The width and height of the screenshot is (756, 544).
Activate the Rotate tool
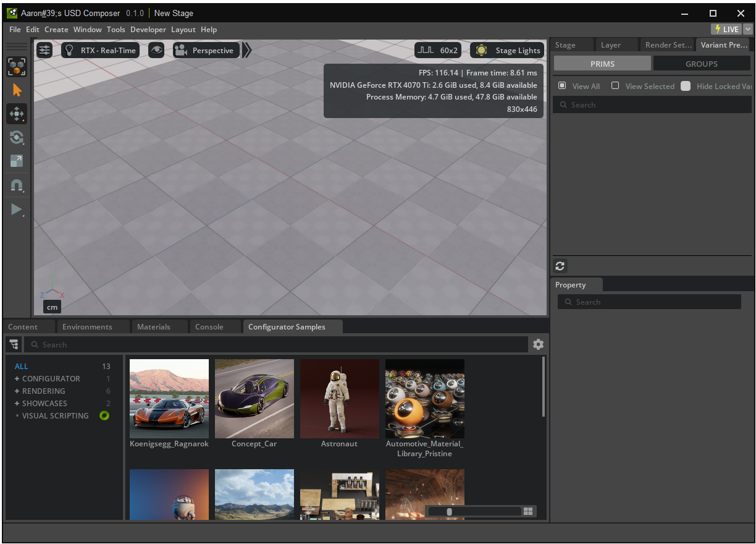16,137
